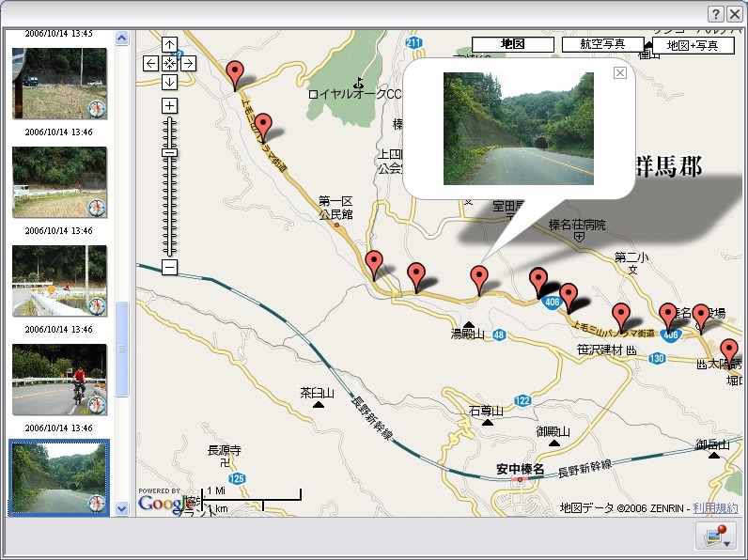The image size is (748, 560).
Task: Switch to 地図+写真 hybrid view
Action: pos(693,45)
